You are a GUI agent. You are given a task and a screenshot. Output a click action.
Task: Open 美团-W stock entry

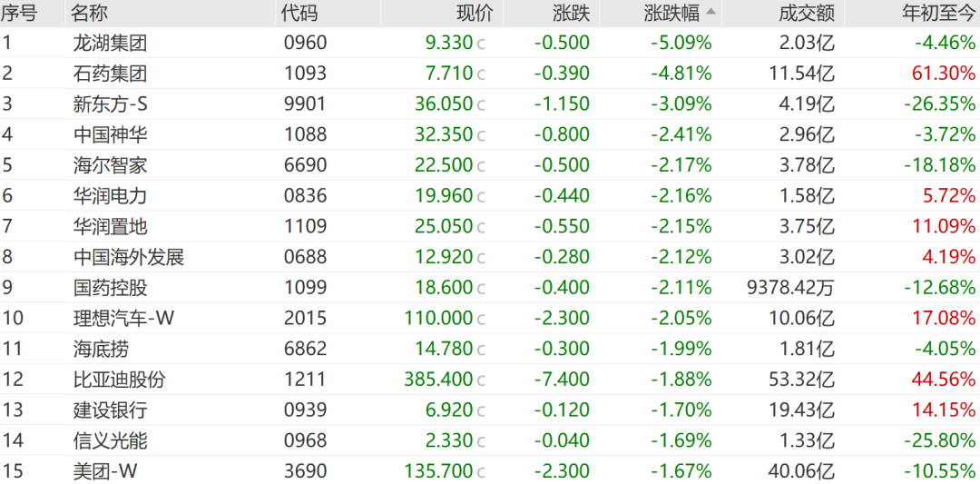490,470
